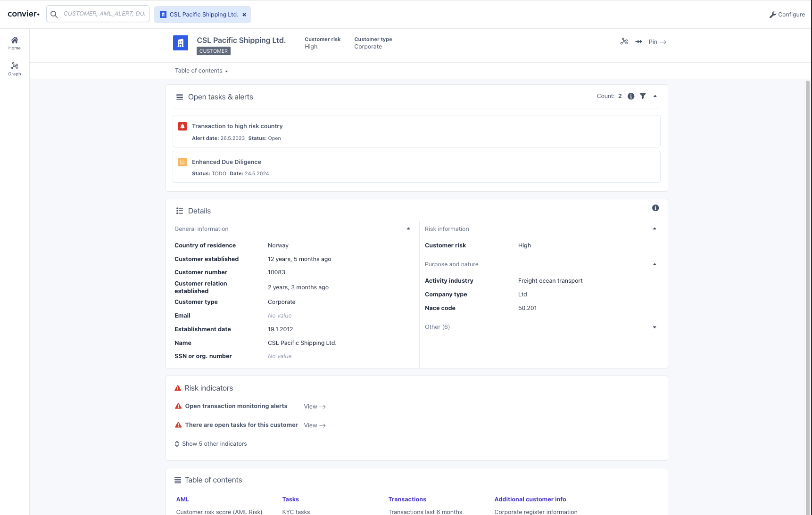The width and height of the screenshot is (812, 515).
Task: Click the Details section info icon
Action: tap(655, 208)
